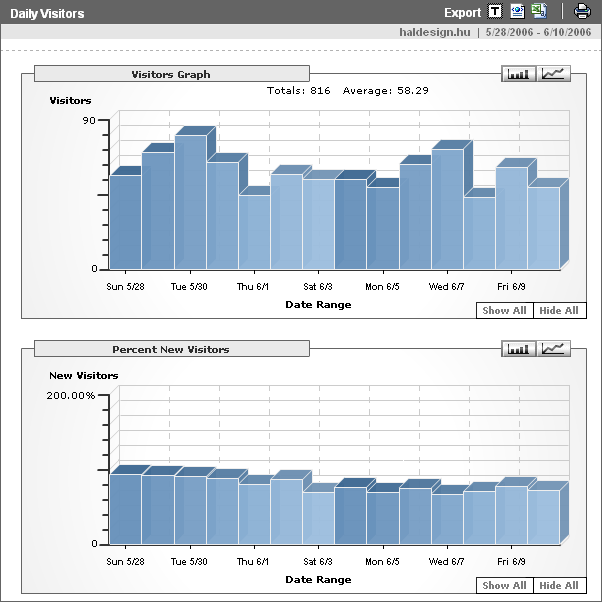Click Show All under the Visitors Graph
The image size is (602, 602).
[x=504, y=311]
